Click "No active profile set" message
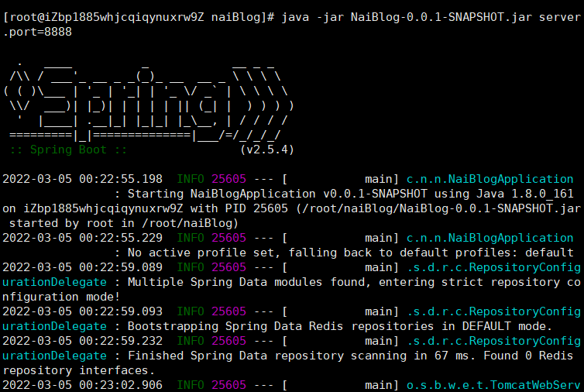This screenshot has height=392, width=584. 204,253
